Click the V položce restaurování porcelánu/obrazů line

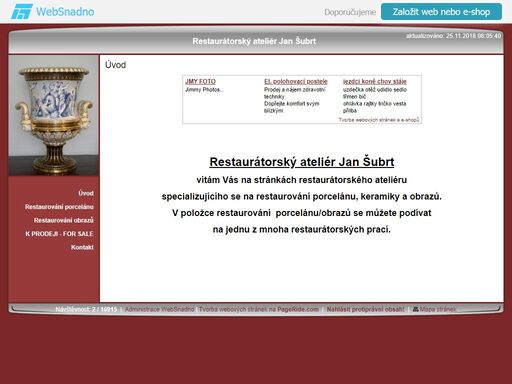click(x=302, y=213)
